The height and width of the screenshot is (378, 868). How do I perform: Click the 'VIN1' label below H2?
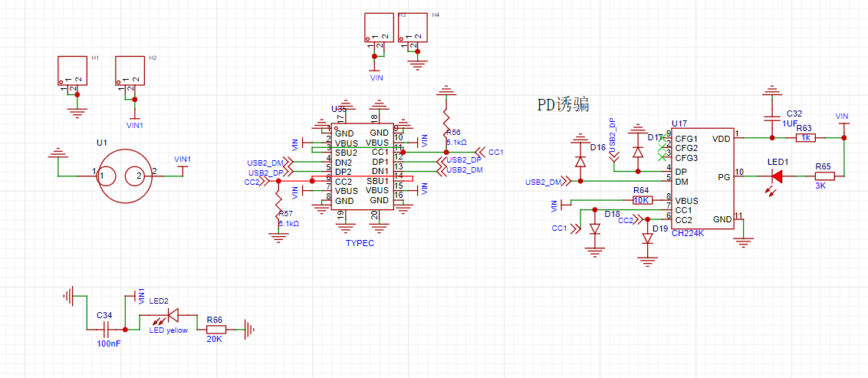[x=135, y=126]
